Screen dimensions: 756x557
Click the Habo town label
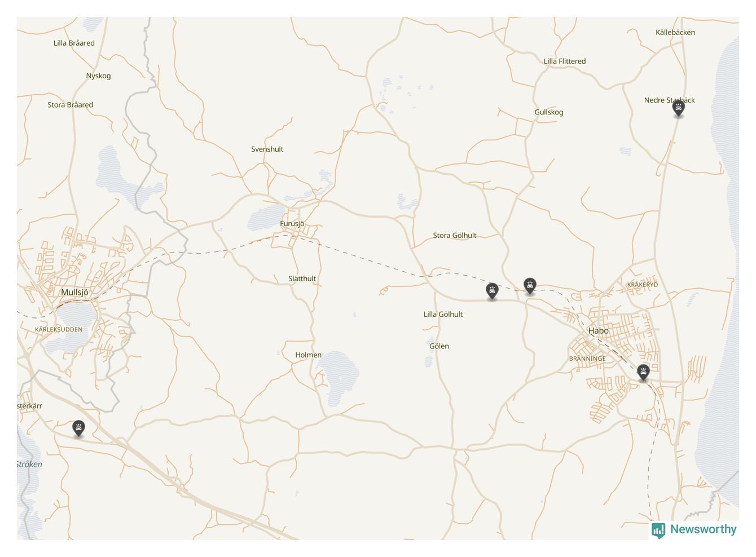pyautogui.click(x=599, y=331)
